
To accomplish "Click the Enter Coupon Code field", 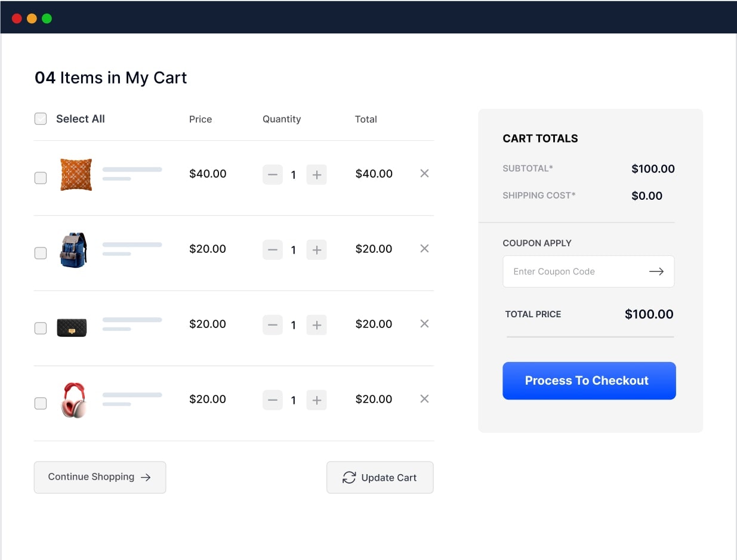I will tap(573, 271).
